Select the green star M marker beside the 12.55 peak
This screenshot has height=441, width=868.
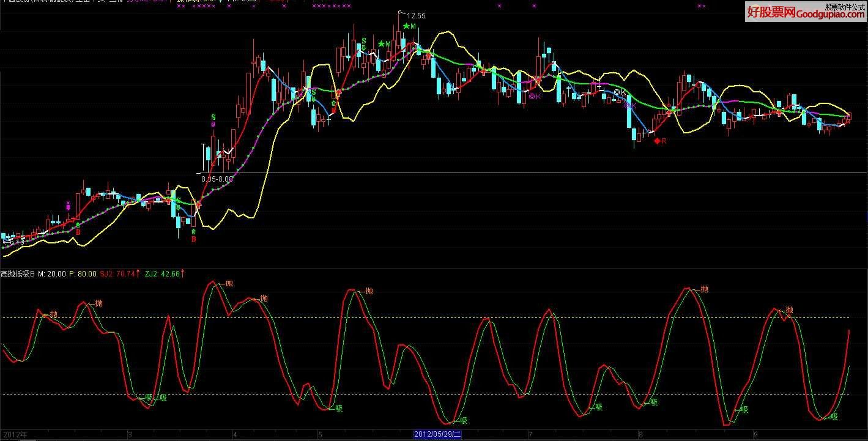coord(410,26)
